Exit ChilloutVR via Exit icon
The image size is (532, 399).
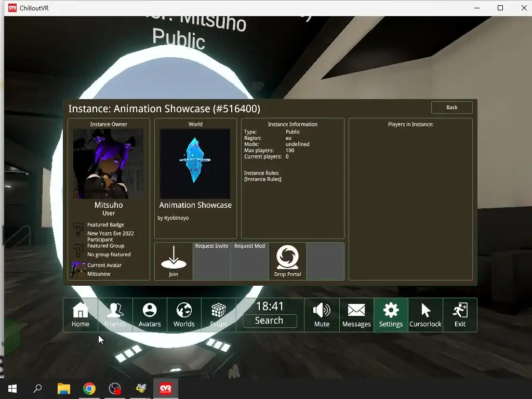(460, 315)
